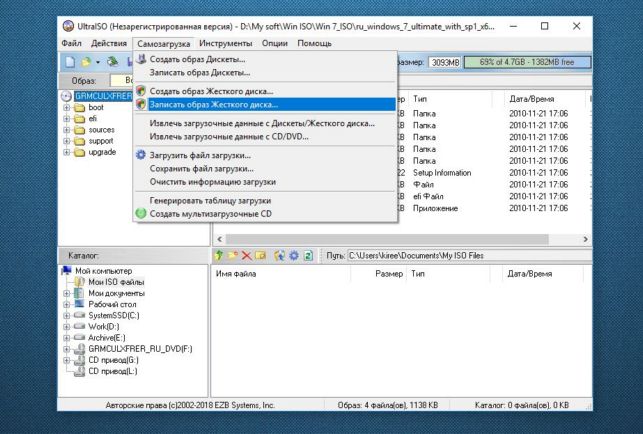Expand the Рабочий стол tree node
The image size is (643, 434).
coord(66,304)
